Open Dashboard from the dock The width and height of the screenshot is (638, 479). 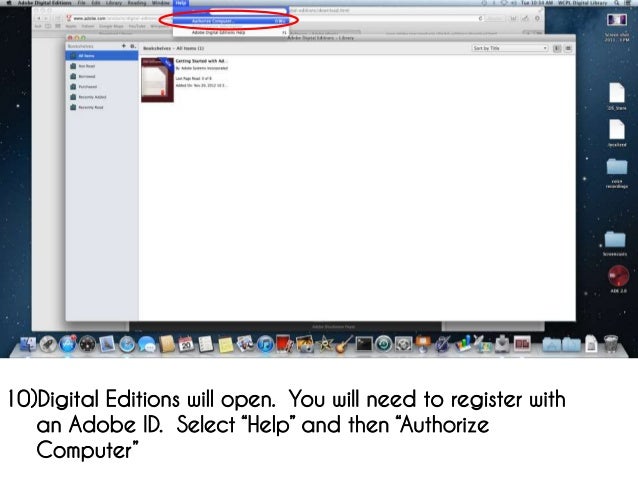point(87,344)
